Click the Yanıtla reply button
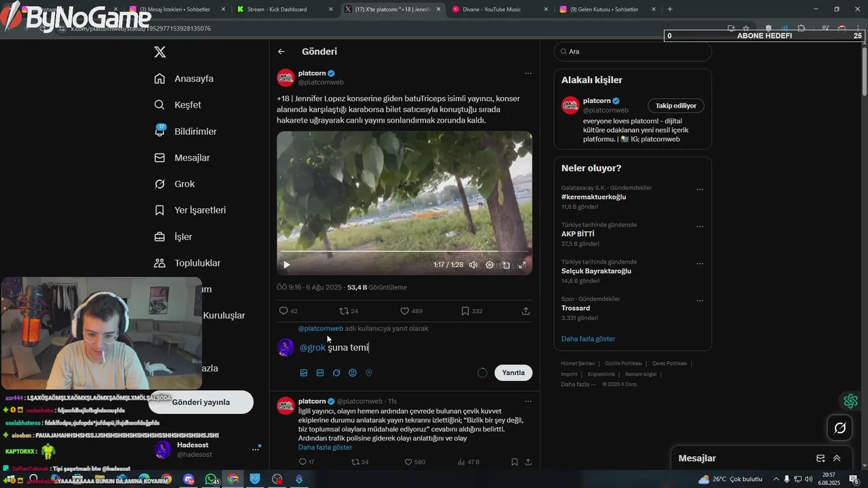Image resolution: width=868 pixels, height=488 pixels. point(513,373)
